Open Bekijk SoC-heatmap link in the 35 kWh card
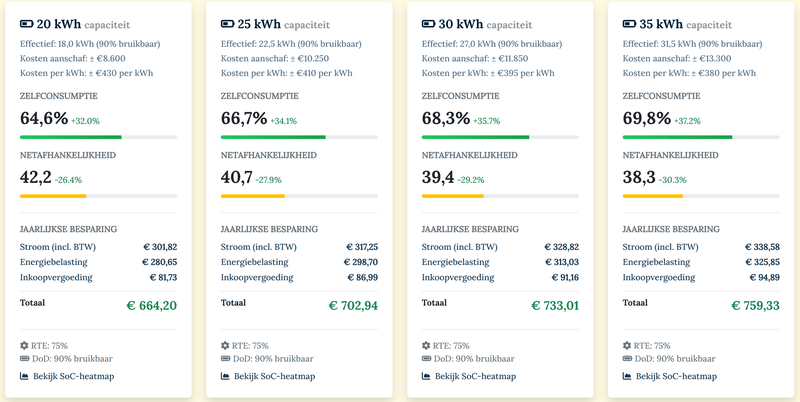 [x=676, y=376]
